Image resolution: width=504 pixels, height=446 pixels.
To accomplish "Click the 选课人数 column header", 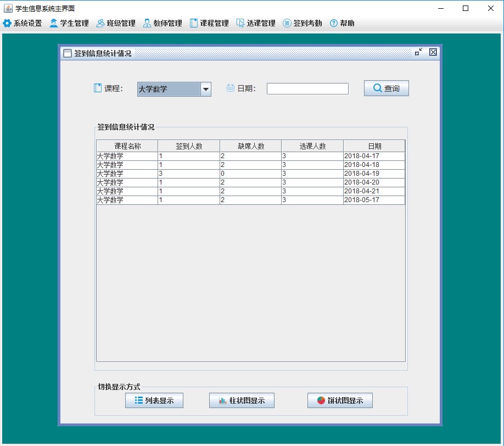I will coord(312,146).
